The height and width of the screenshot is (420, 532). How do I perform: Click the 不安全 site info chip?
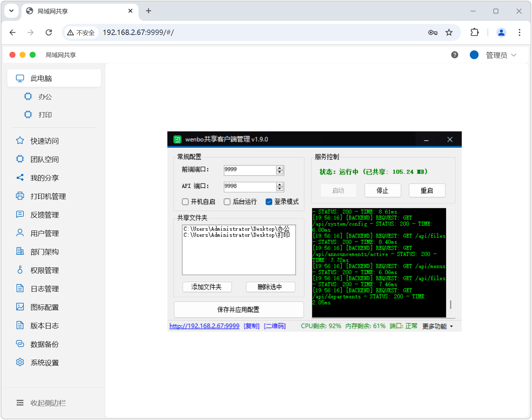pyautogui.click(x=81, y=33)
